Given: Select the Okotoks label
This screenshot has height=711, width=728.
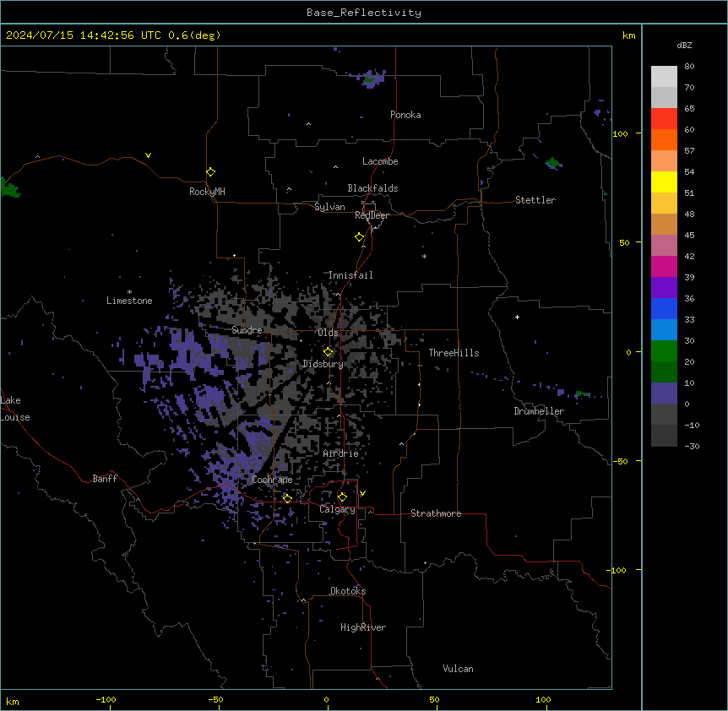Looking at the screenshot, I should (x=348, y=591).
